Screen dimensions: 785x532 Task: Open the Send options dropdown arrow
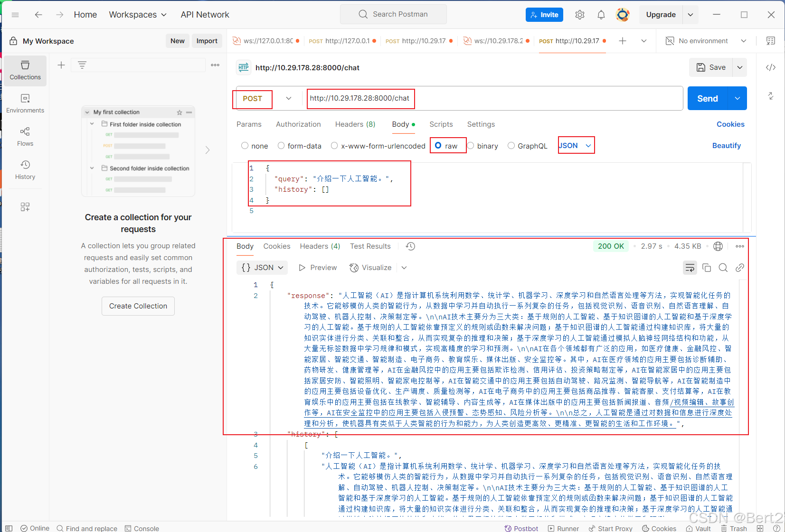pos(738,98)
